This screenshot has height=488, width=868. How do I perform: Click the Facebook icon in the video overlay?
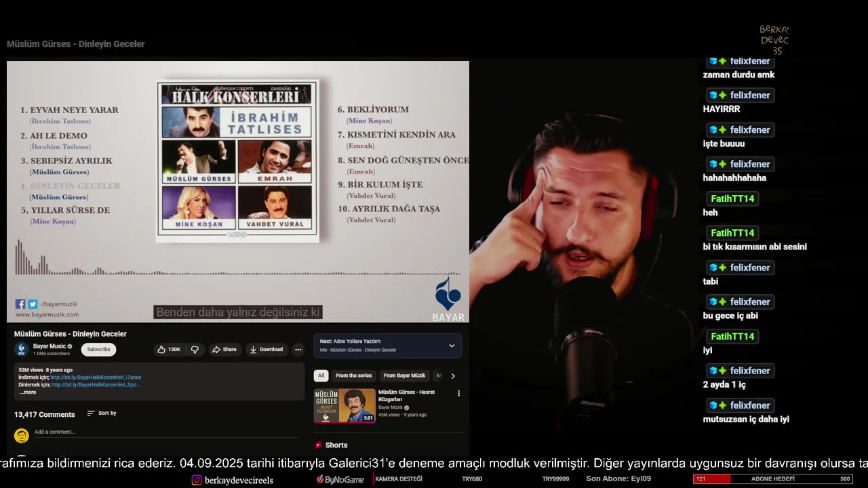click(20, 304)
